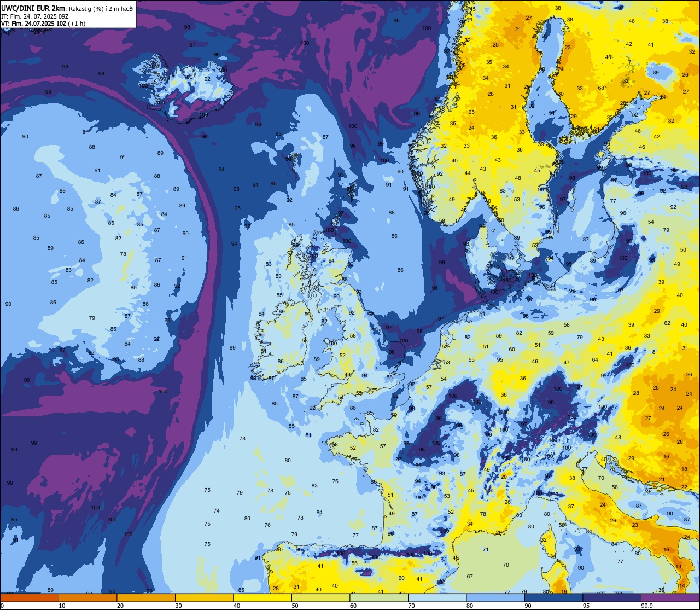Click the "50" tick label on the legend
700x610 pixels.
[x=295, y=606]
